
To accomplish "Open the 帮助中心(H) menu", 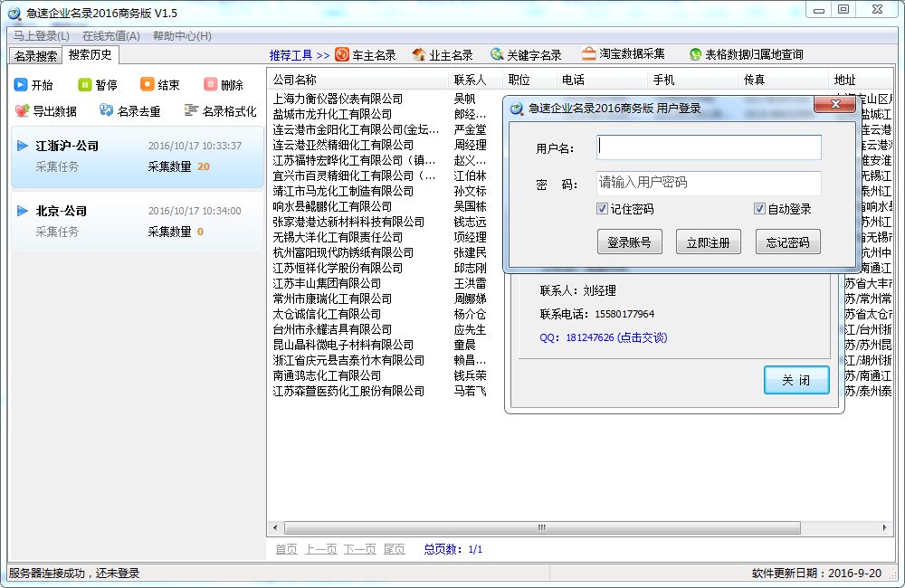I will tap(182, 36).
